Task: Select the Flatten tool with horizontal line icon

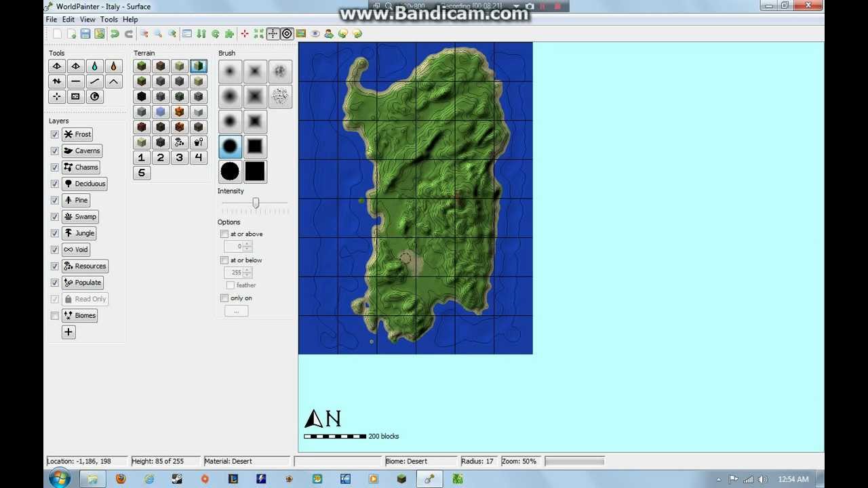Action: (x=75, y=81)
